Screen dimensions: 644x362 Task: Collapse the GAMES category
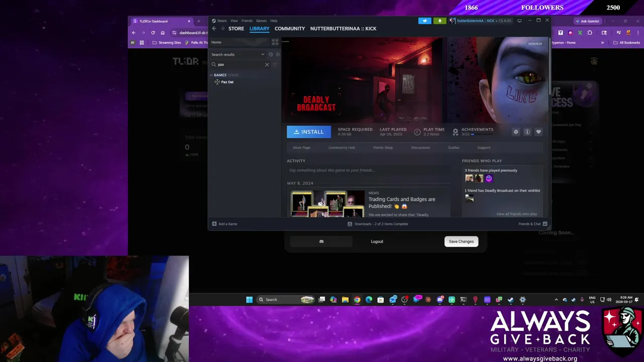click(x=211, y=75)
